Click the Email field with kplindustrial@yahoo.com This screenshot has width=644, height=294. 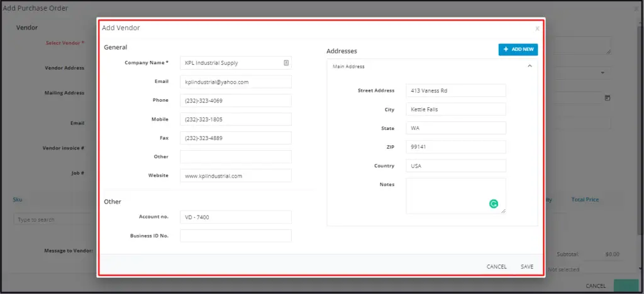click(236, 82)
